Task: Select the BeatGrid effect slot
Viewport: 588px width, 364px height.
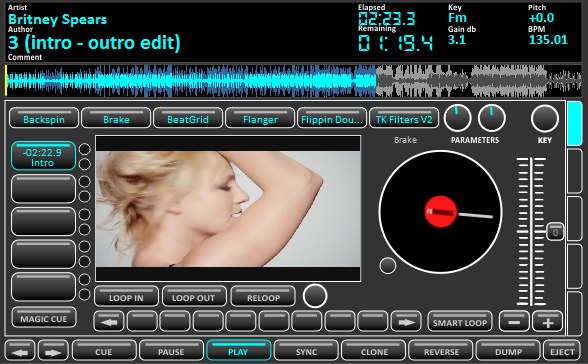Action: point(188,118)
